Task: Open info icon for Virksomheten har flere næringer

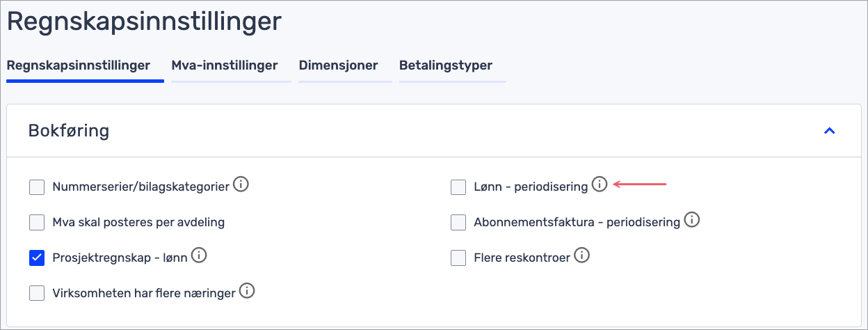Action: click(x=247, y=291)
